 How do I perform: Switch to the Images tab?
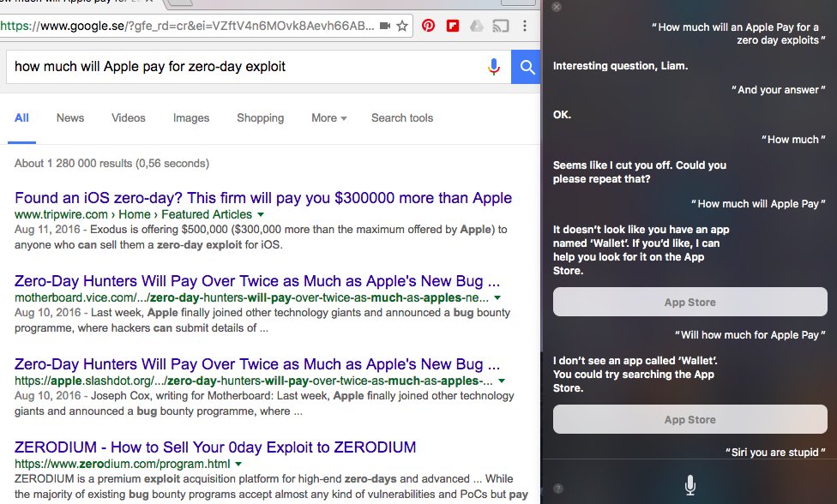(191, 118)
